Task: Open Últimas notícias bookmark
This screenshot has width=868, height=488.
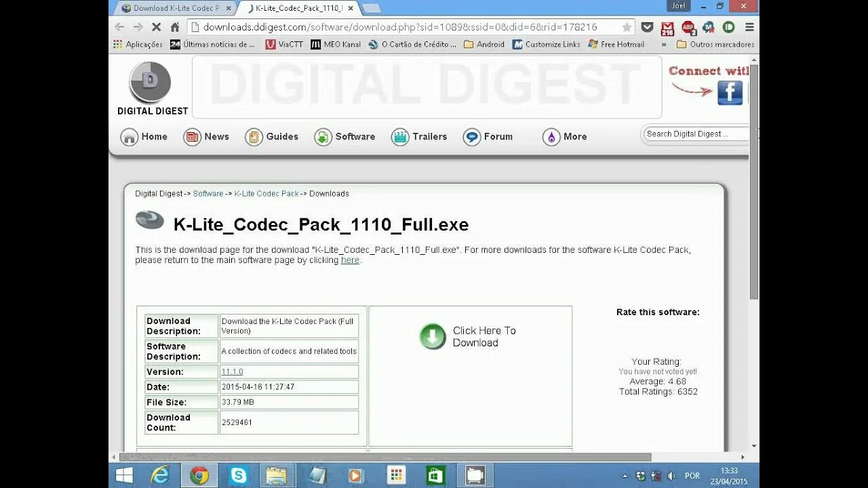Action: 213,44
